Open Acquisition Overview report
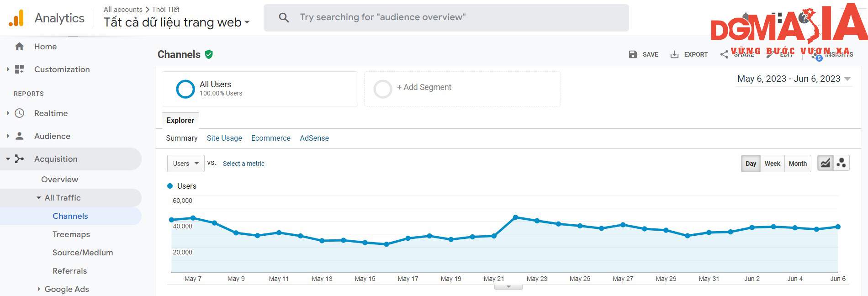 click(x=59, y=180)
